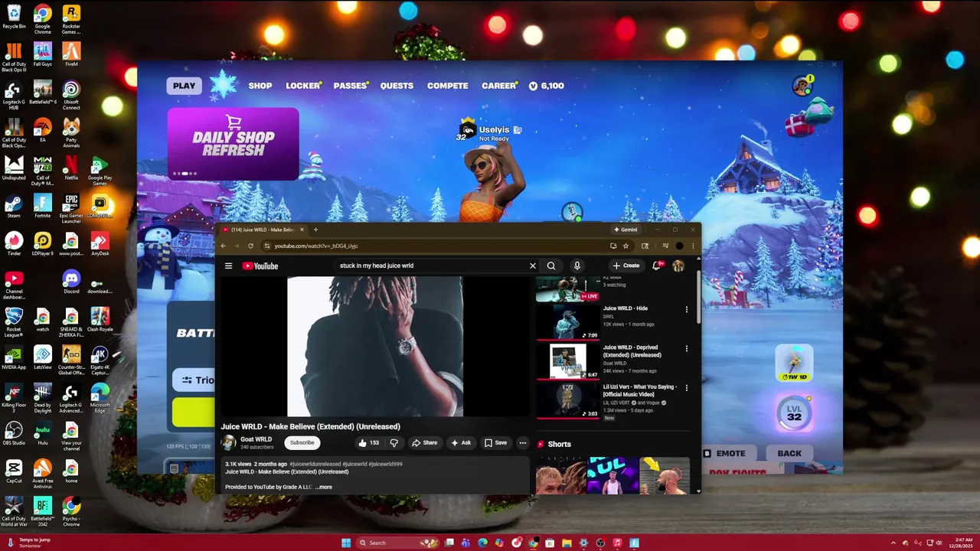Open the QUESTS tab in Fortnite
Viewport: 980px width, 551px height.
tap(397, 86)
